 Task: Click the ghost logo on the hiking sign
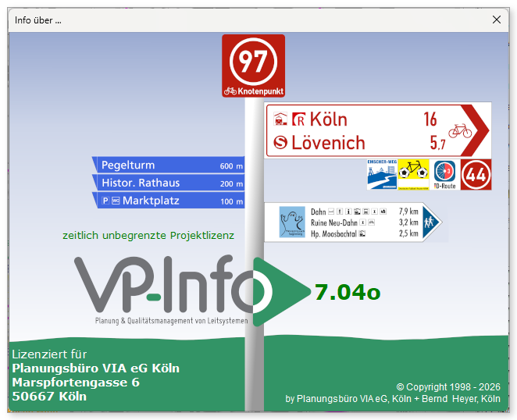tap(292, 222)
